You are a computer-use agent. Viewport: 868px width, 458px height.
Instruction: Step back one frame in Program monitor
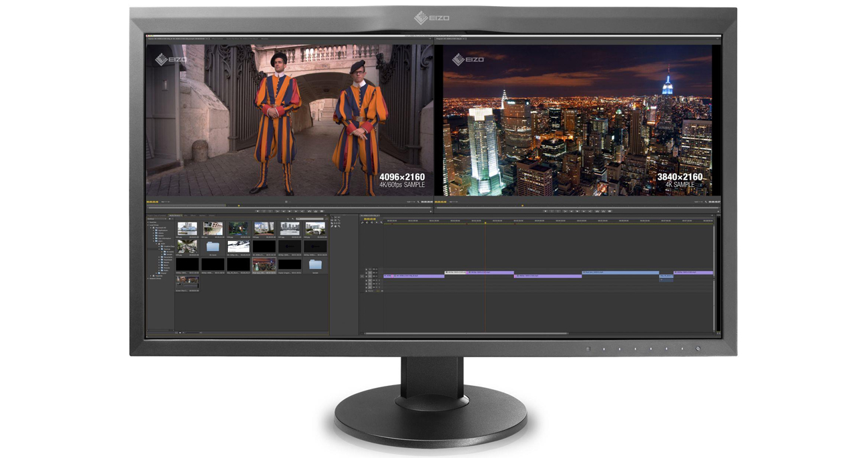[x=572, y=211]
